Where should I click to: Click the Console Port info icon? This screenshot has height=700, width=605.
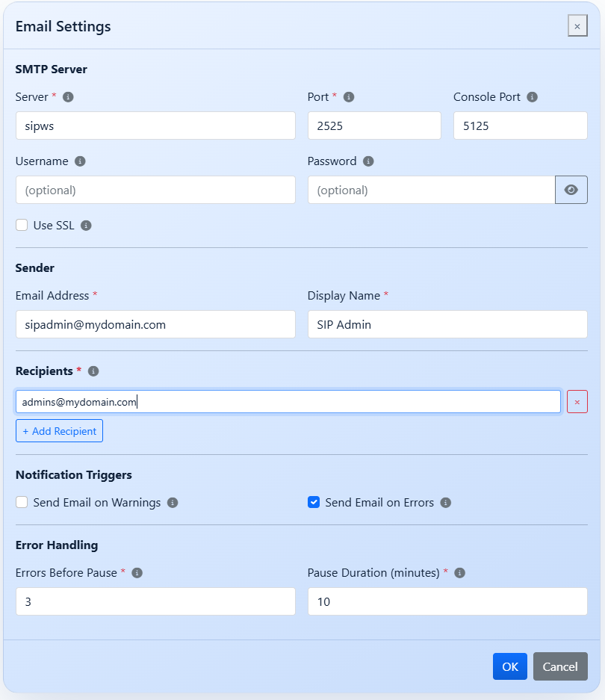(x=533, y=97)
